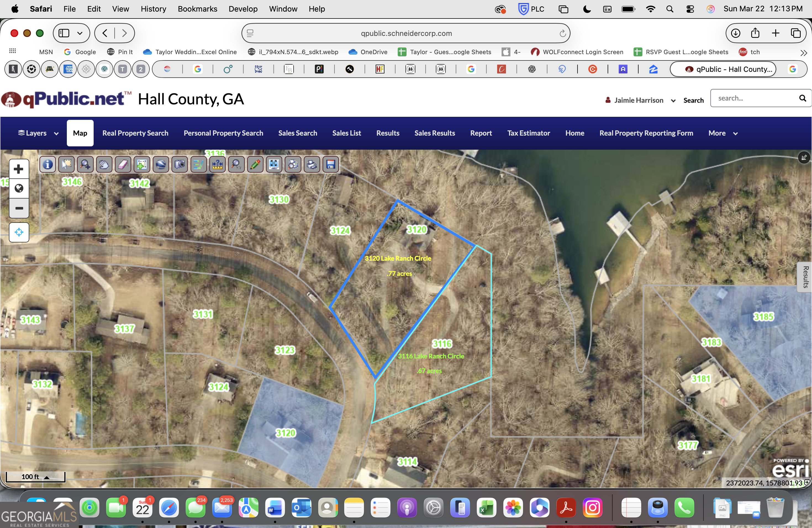Click the printer print-map icon
Image resolution: width=812 pixels, height=528 pixels.
pos(312,165)
